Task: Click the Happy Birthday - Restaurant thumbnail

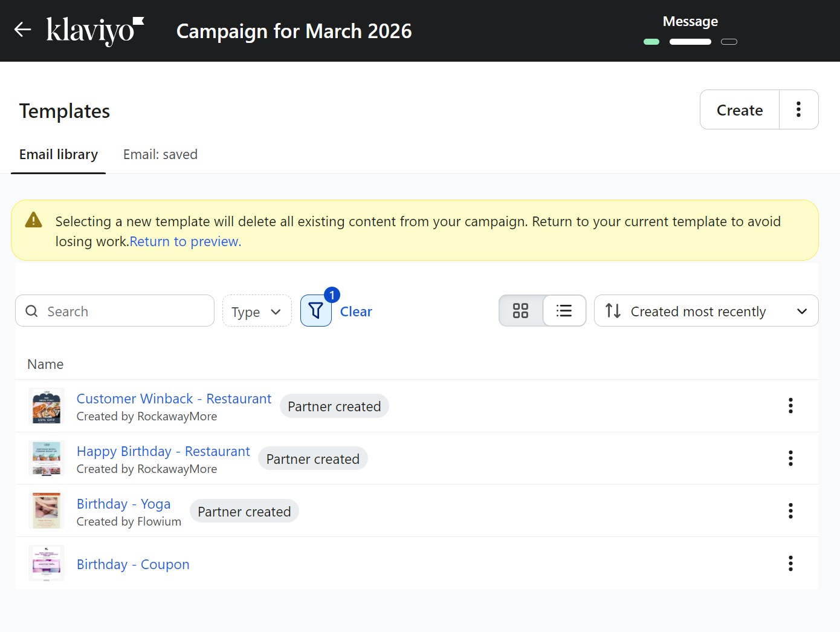Action: [47, 458]
